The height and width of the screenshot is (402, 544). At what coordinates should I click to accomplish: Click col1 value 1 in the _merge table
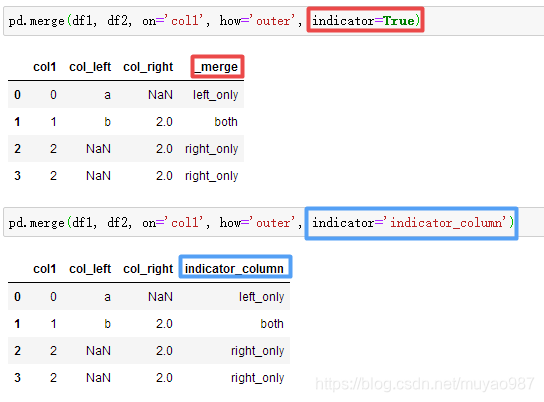[x=53, y=122]
